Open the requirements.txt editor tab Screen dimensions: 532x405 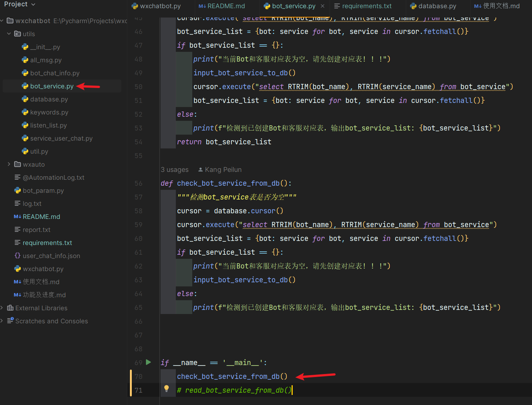point(363,6)
